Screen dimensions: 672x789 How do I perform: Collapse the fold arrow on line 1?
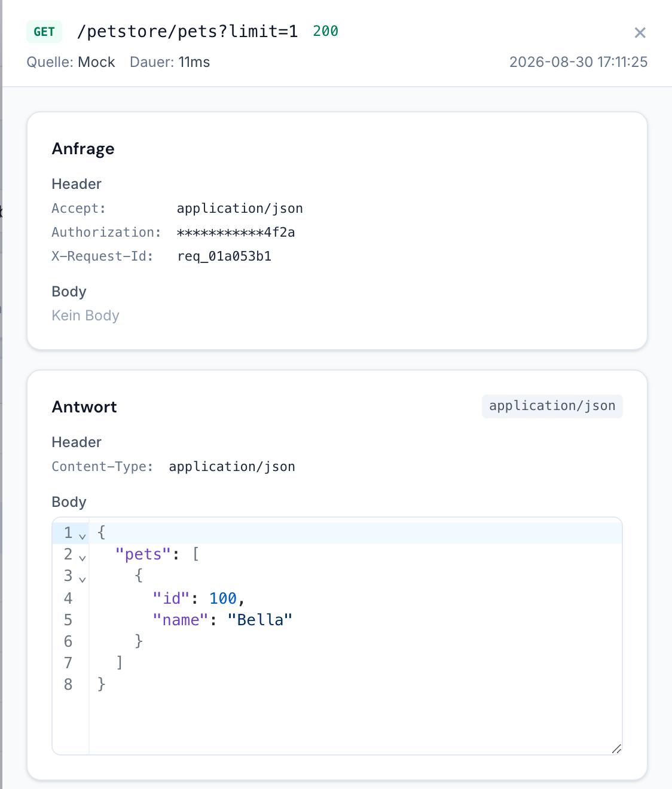click(83, 536)
